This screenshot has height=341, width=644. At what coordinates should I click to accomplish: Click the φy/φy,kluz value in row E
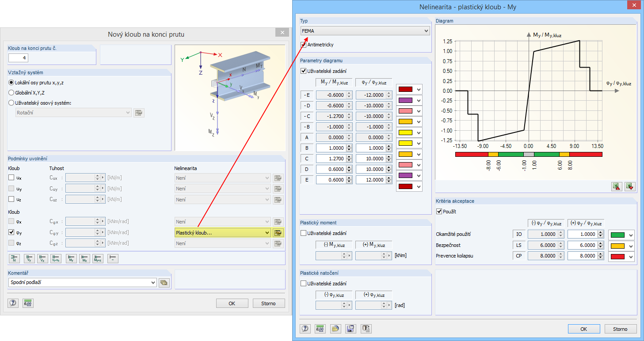pos(370,180)
